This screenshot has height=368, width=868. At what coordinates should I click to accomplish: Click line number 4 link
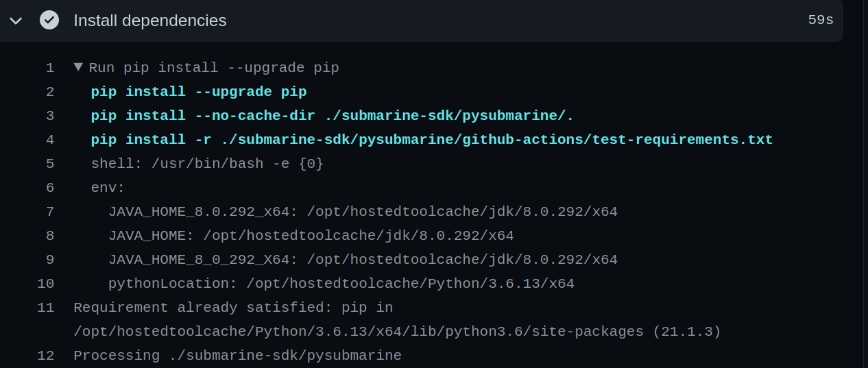[x=50, y=140]
